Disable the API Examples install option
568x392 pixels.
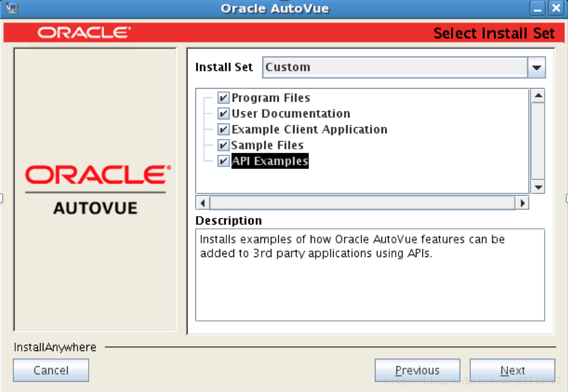pos(223,161)
